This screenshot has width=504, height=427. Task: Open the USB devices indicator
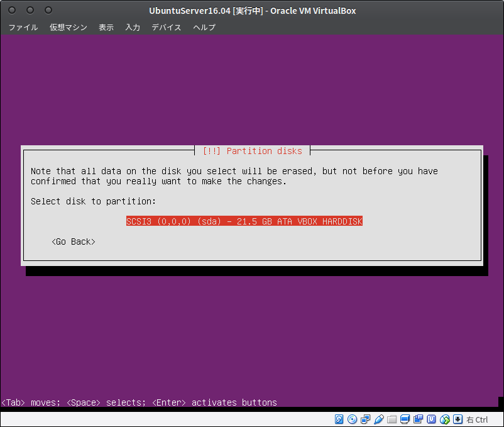click(x=379, y=419)
